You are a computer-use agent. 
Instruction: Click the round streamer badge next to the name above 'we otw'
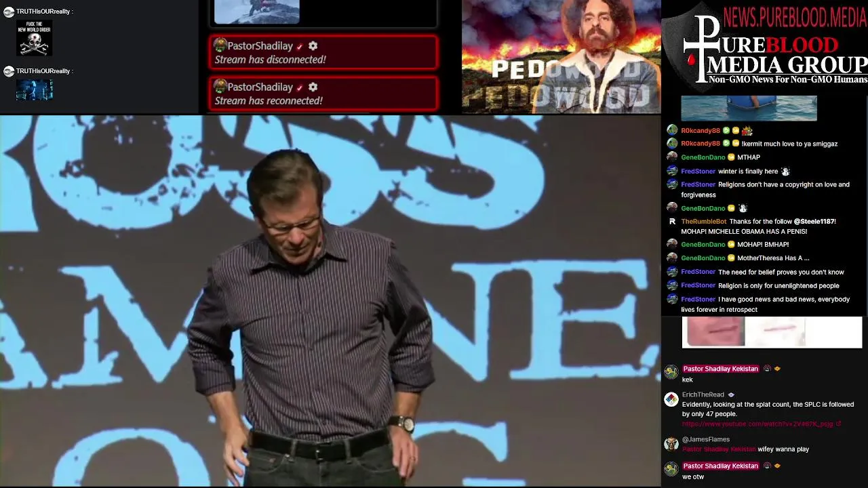[767, 466]
